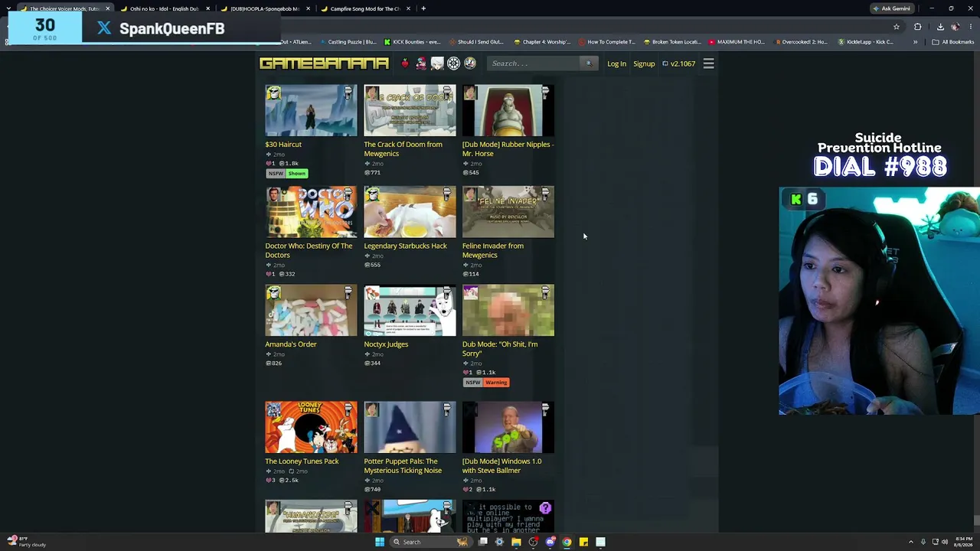Click the category icon on Feline Invader thumbnail
Screen dimensions: 980x551
click(546, 194)
